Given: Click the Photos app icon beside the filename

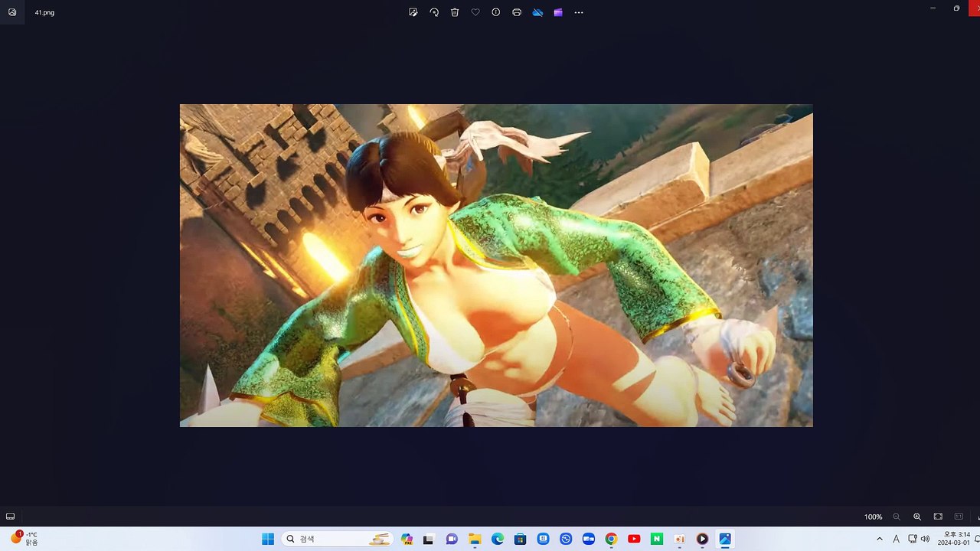Looking at the screenshot, I should pos(12,12).
